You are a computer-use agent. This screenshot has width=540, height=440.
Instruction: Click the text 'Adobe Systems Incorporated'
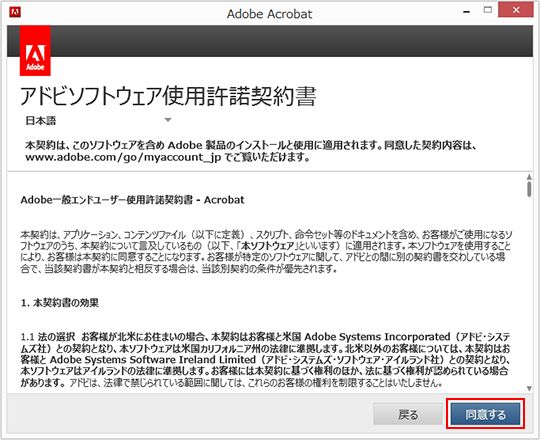point(377,337)
